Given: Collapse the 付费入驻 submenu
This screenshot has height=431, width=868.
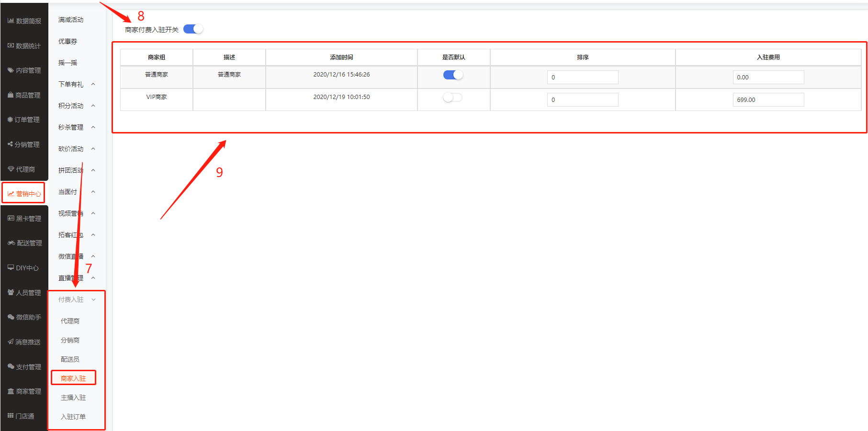Looking at the screenshot, I should click(x=93, y=299).
